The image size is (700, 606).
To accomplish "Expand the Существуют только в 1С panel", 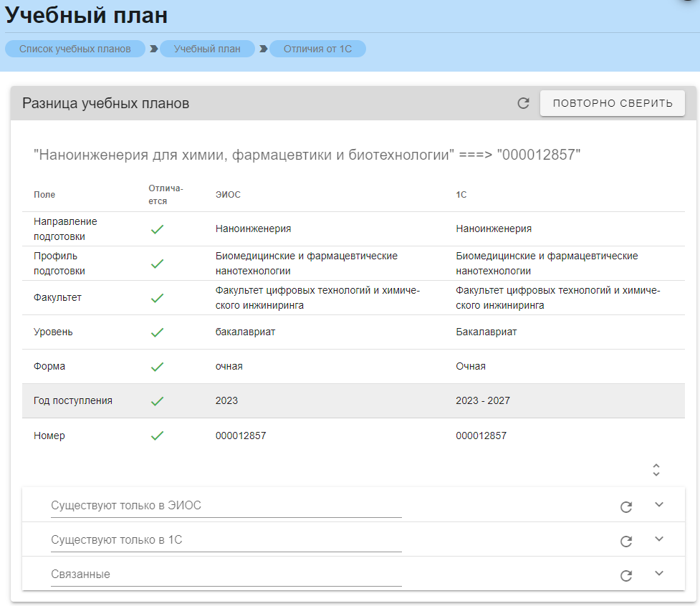I will tap(660, 539).
